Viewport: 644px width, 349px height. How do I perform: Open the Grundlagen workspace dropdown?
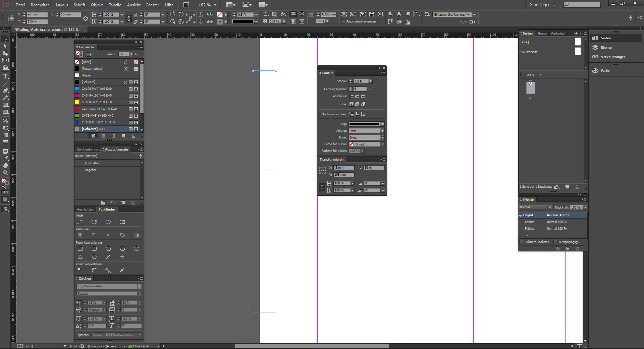point(542,5)
